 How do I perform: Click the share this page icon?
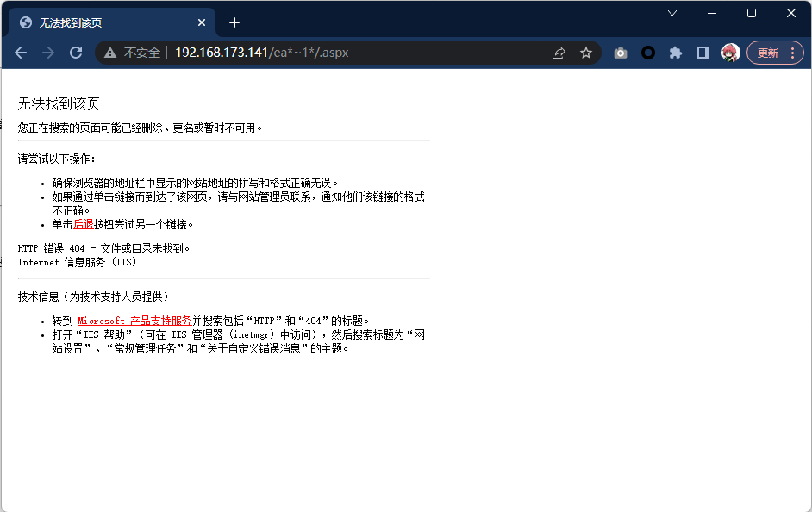pos(559,53)
